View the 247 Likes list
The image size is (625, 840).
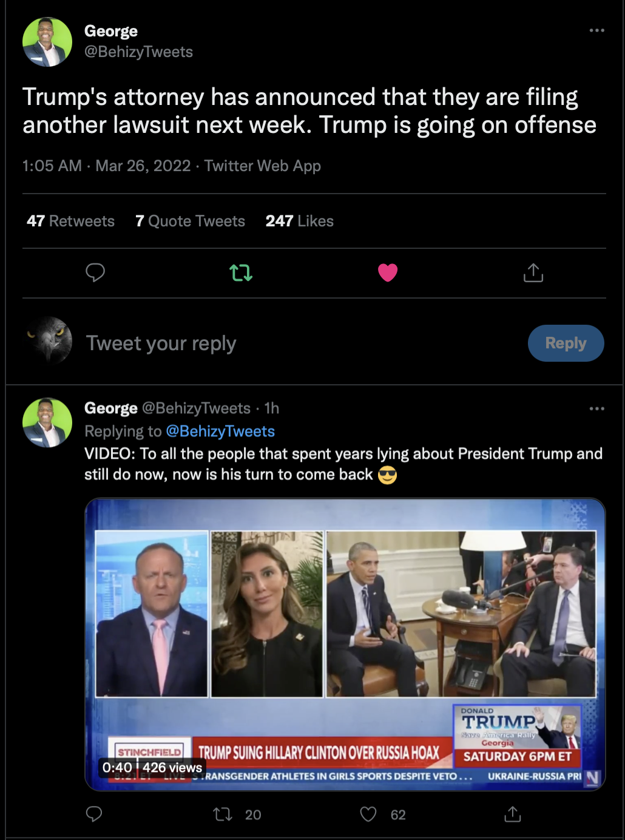tap(299, 221)
